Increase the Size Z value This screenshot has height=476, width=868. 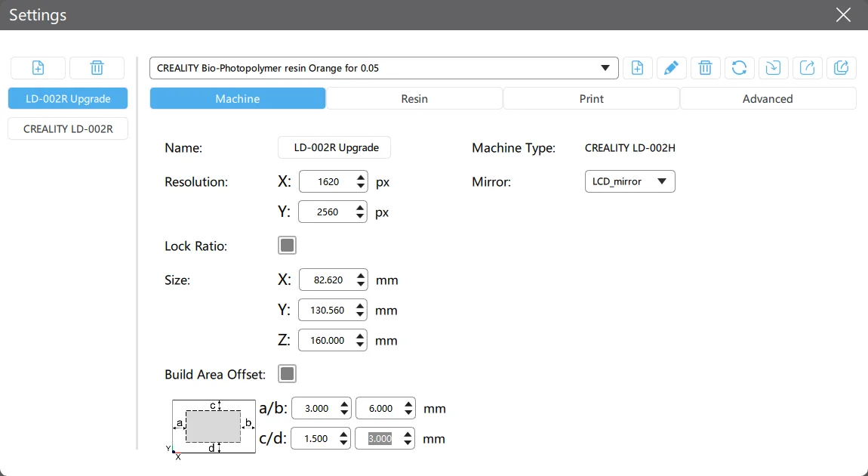[360, 335]
